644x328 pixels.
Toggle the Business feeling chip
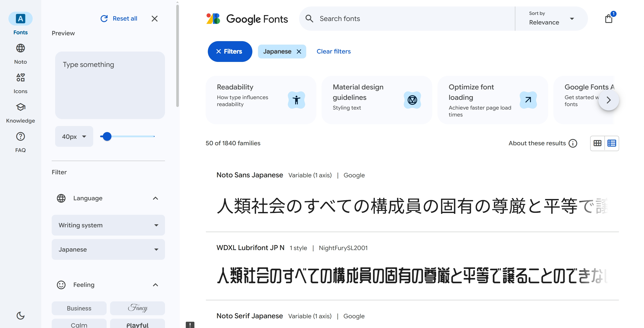[79, 308]
